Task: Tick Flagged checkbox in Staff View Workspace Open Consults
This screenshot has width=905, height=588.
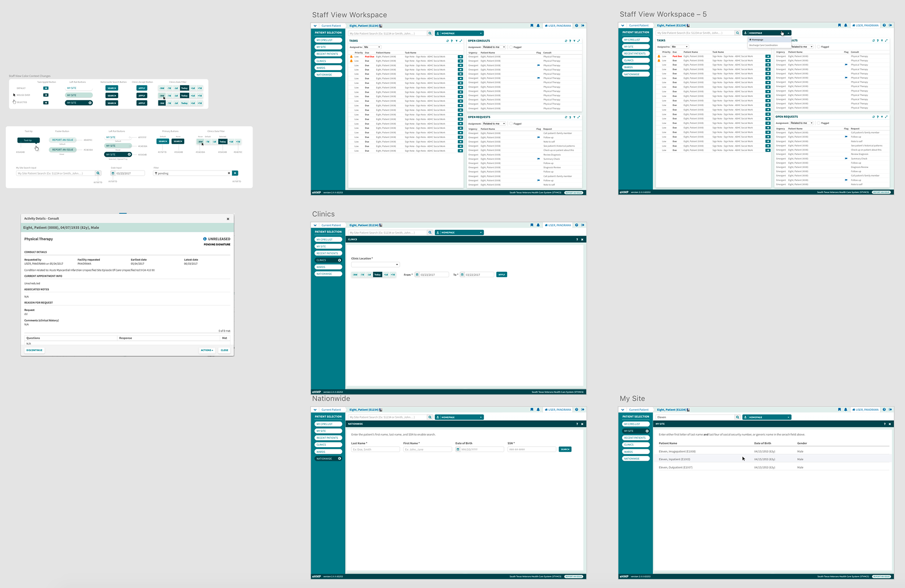Action: click(511, 47)
